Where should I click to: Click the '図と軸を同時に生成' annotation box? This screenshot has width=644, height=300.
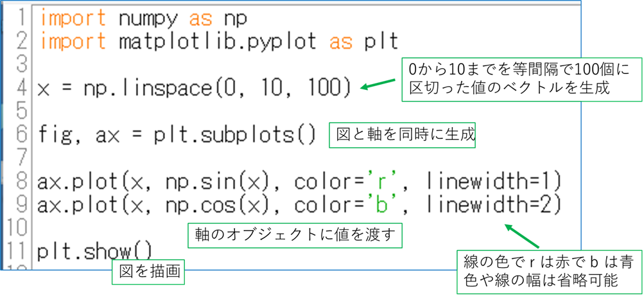[403, 136]
